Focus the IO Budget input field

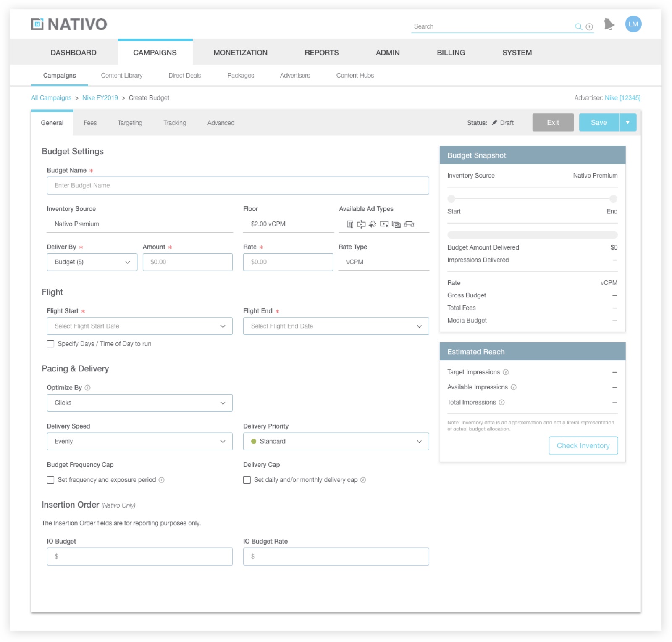(139, 557)
